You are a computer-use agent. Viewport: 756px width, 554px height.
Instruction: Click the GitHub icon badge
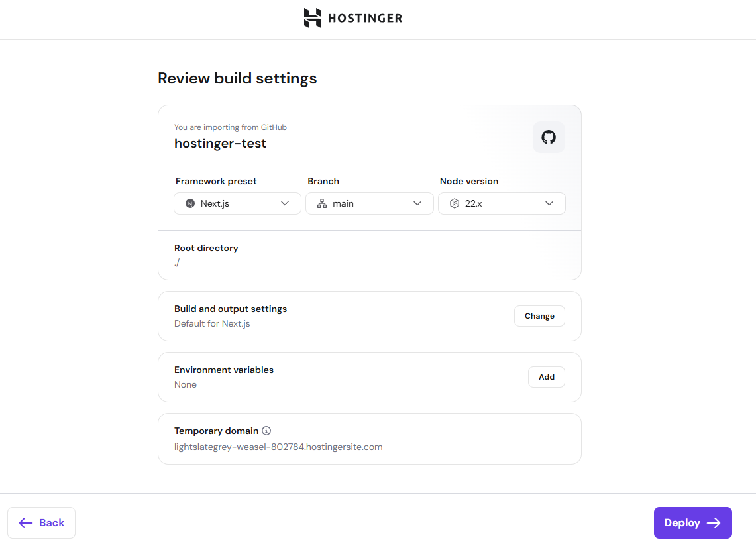(x=549, y=137)
